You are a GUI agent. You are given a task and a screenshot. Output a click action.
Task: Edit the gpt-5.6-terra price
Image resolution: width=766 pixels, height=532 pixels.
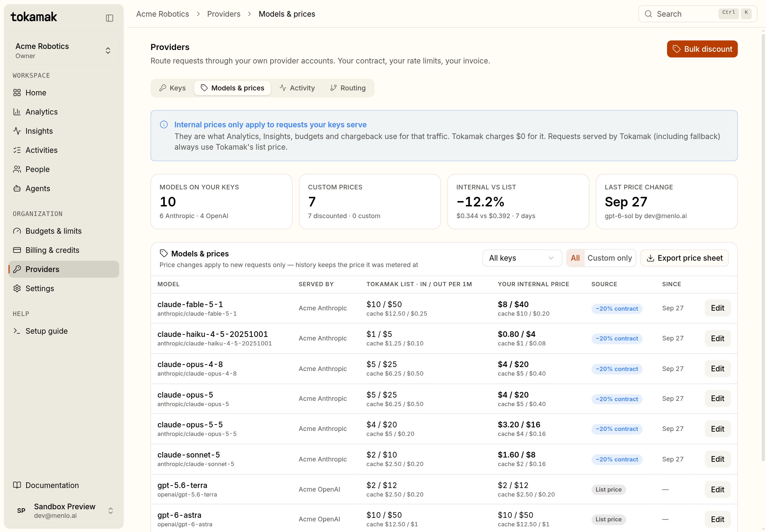click(x=717, y=489)
